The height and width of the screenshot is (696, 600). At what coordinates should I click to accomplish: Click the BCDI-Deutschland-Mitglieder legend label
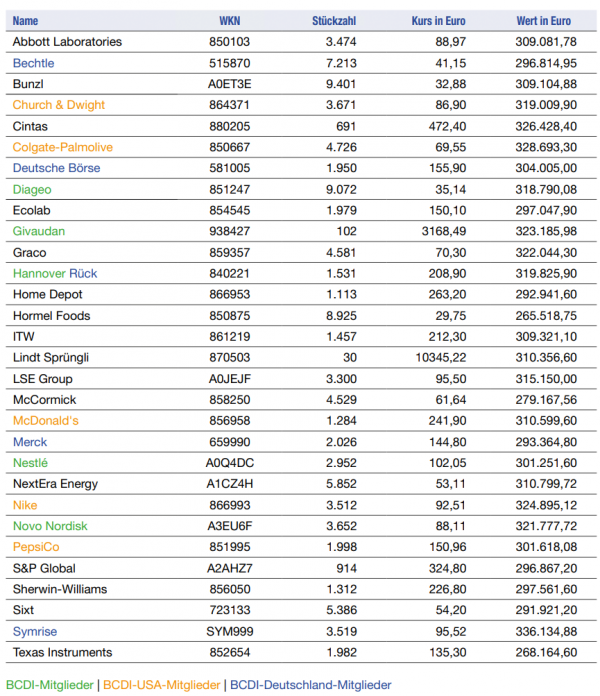[x=311, y=685]
